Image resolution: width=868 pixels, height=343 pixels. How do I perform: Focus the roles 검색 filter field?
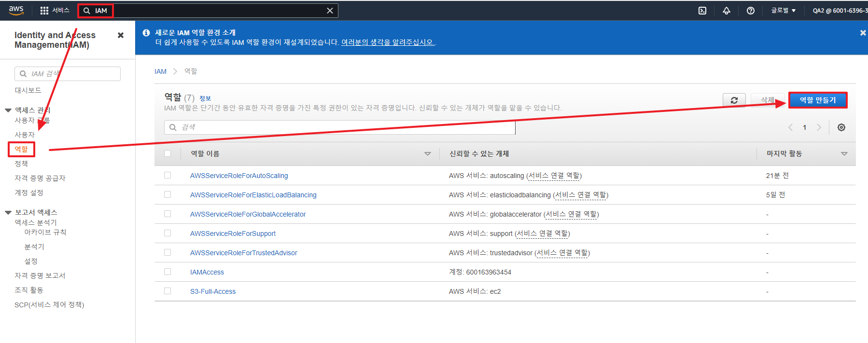pyautogui.click(x=340, y=127)
